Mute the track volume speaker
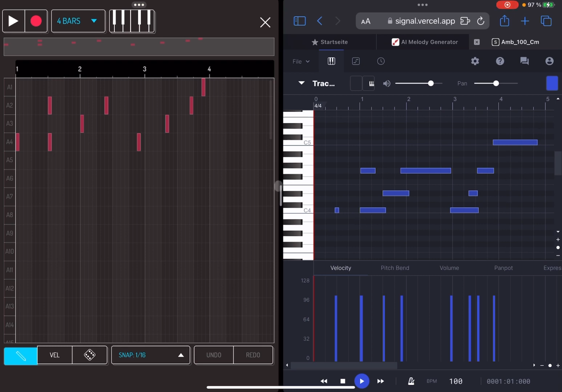Image resolution: width=562 pixels, height=392 pixels. point(386,84)
